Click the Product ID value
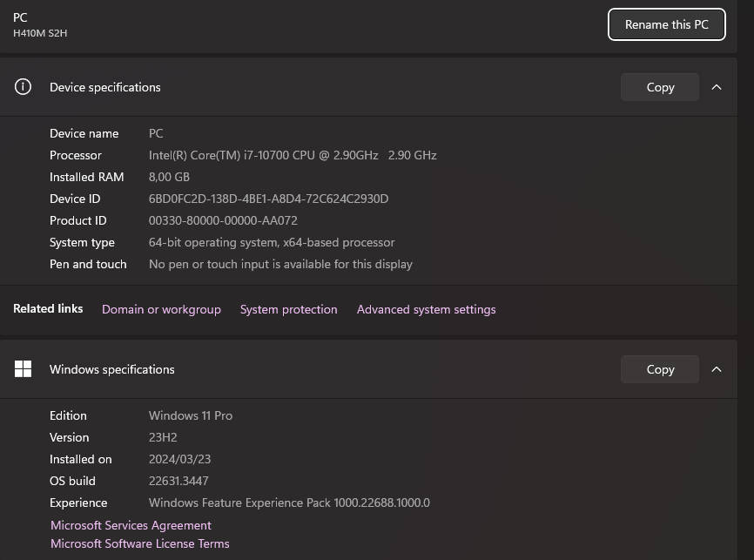This screenshot has height=560, width=754. [223, 220]
